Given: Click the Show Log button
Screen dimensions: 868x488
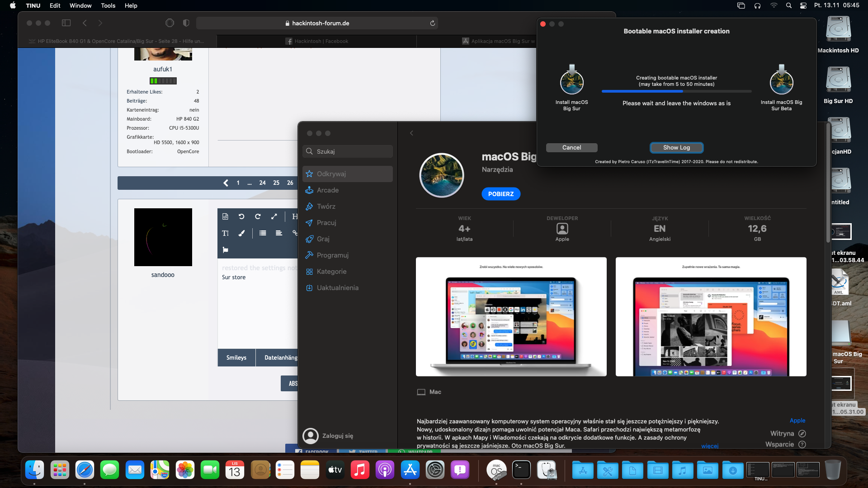Looking at the screenshot, I should (676, 148).
